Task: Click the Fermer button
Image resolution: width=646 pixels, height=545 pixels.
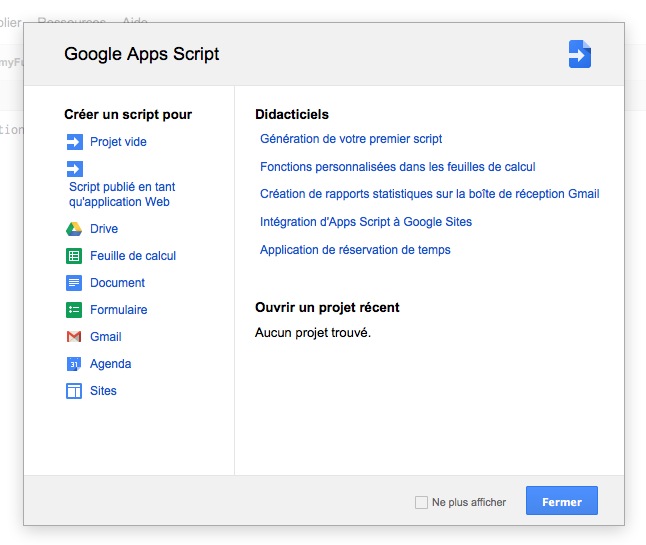Action: (x=562, y=501)
